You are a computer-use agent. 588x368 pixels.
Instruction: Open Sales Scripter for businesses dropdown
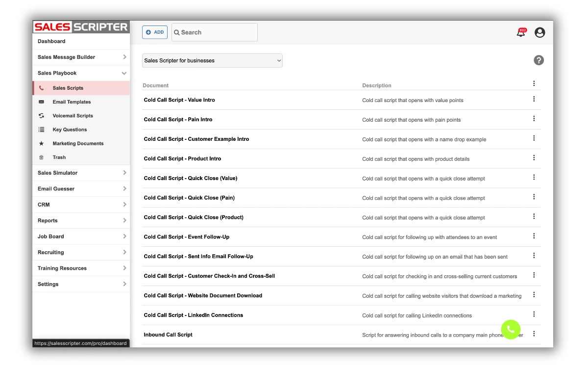[x=212, y=61]
